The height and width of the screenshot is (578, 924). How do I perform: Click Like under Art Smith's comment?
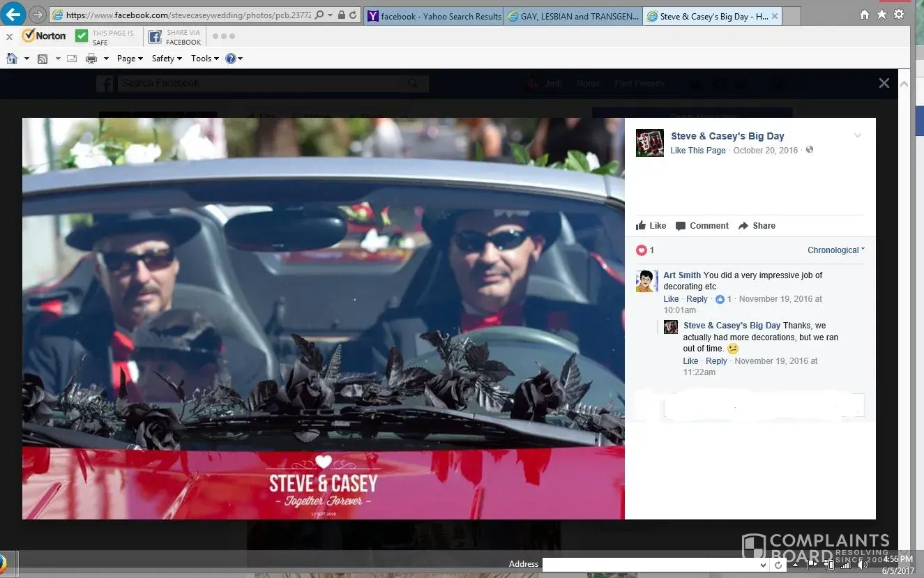pyautogui.click(x=671, y=299)
